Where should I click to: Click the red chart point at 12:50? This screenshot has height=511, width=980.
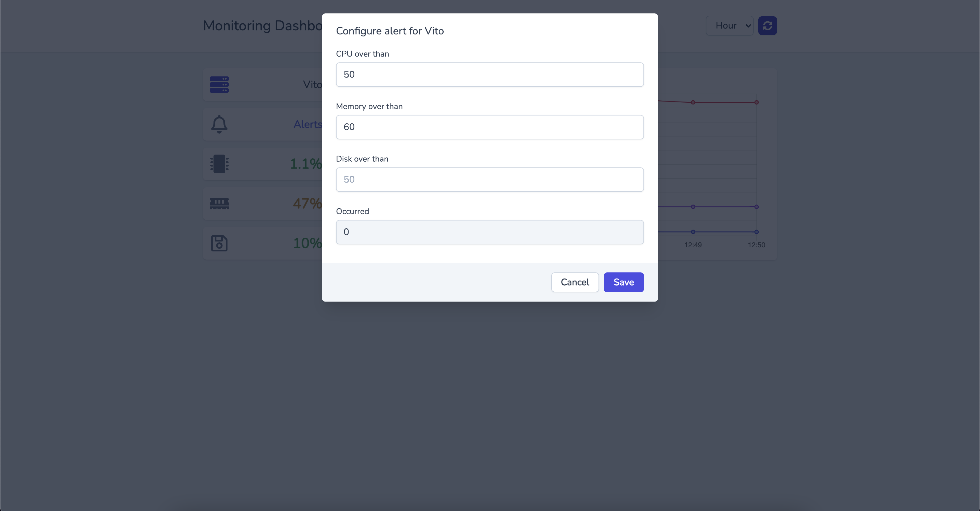point(756,102)
